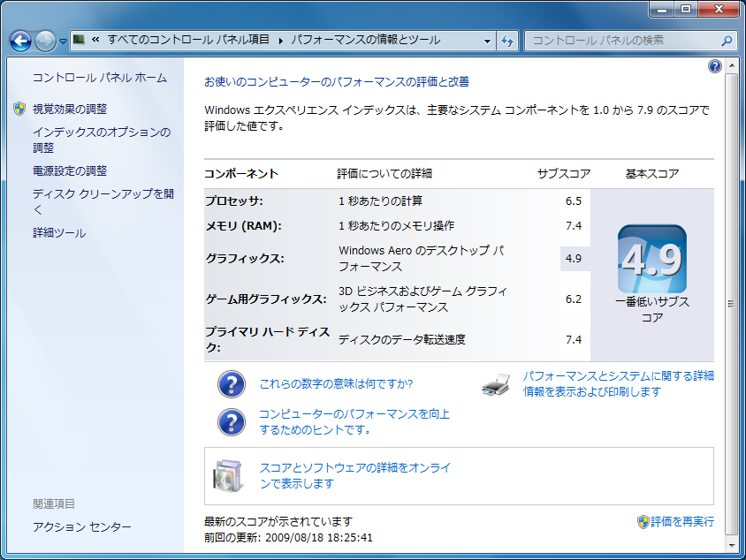
Task: Click ディスクのデータ転送速度 description
Action: click(x=402, y=339)
